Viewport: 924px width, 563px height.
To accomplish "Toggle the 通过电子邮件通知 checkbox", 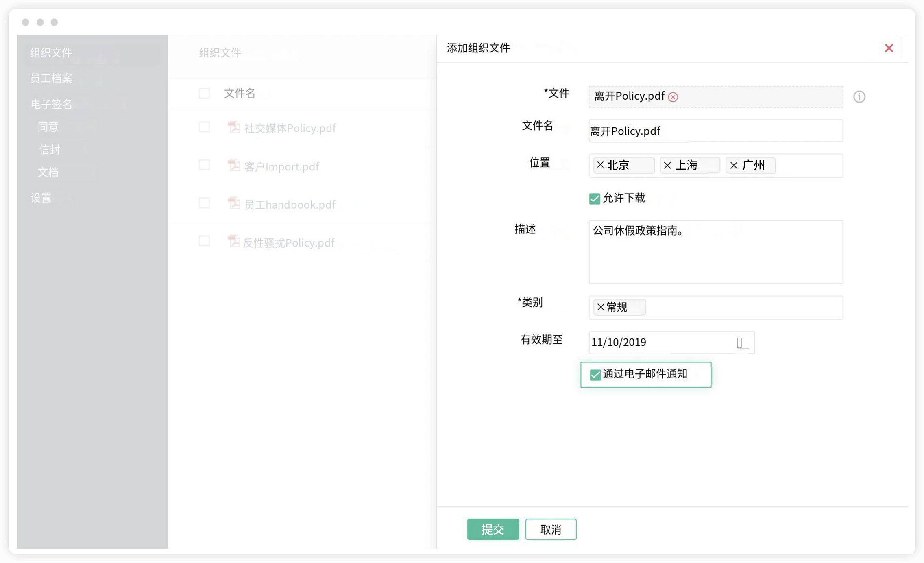I will [x=595, y=375].
